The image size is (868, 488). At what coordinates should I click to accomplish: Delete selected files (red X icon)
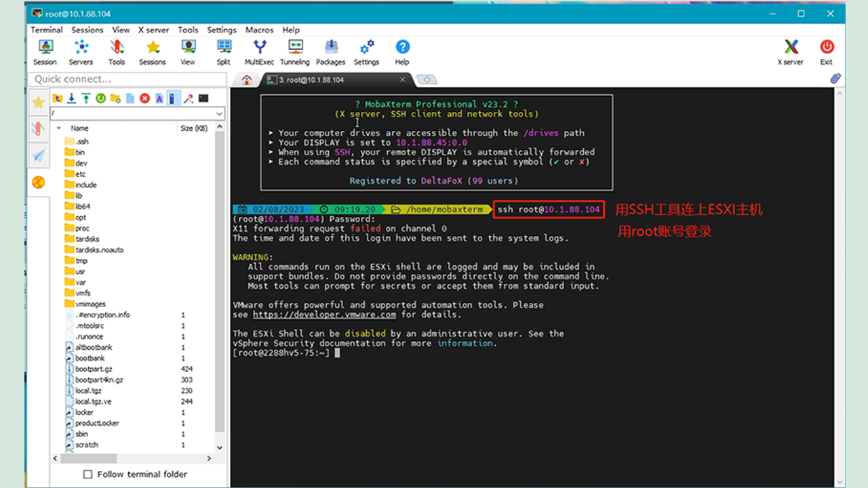pyautogui.click(x=144, y=98)
